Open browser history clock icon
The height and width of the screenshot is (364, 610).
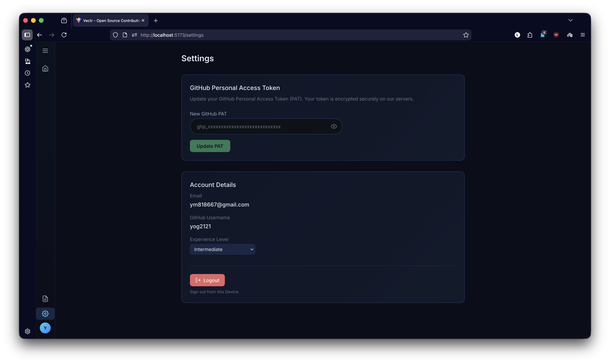27,73
